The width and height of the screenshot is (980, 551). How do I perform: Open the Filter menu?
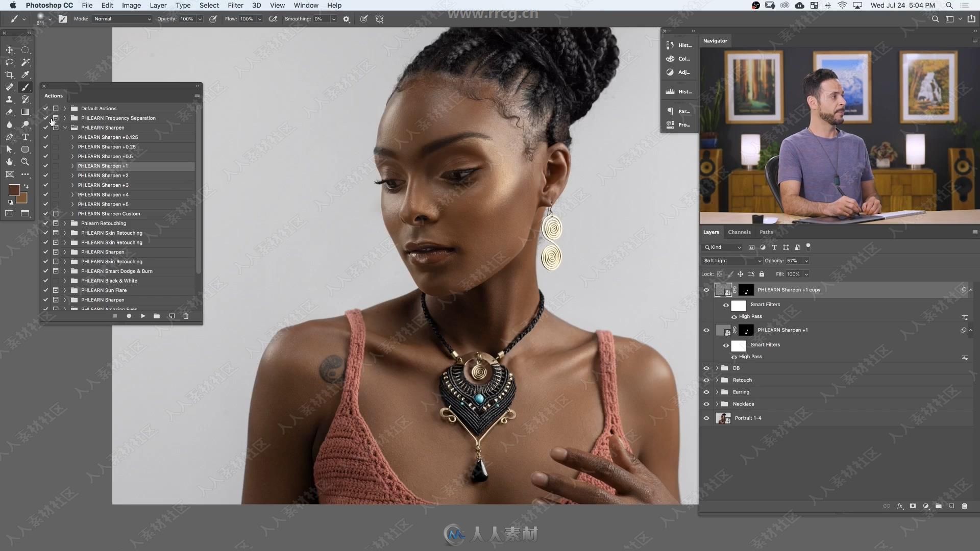point(235,6)
